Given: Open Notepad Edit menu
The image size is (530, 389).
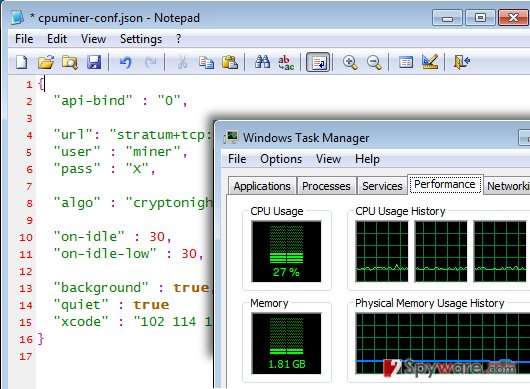Looking at the screenshot, I should [57, 39].
